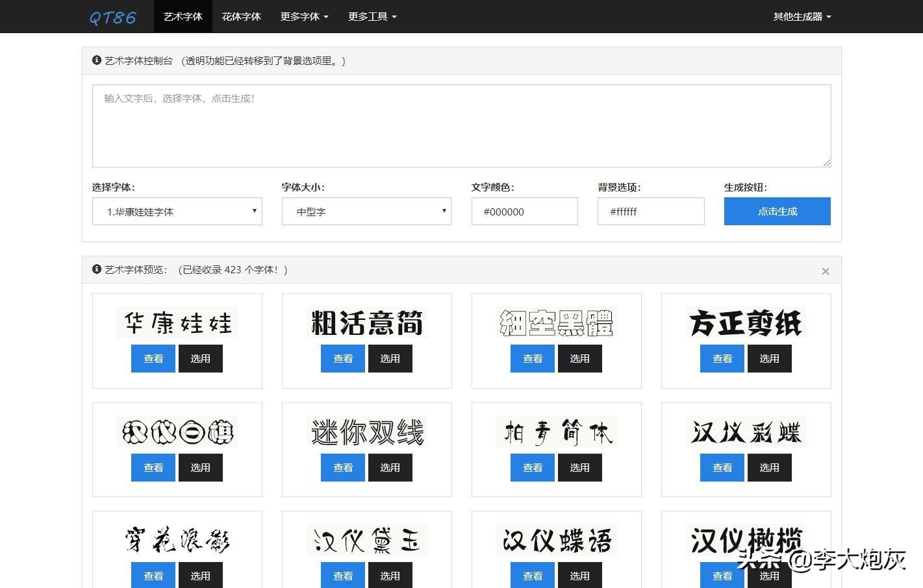Click 查看 under the 迷你双线 font
The width and height of the screenshot is (923, 588).
(x=342, y=467)
